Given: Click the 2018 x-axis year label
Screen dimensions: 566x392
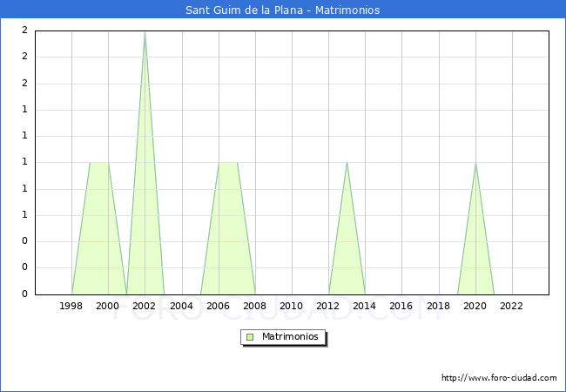Looking at the screenshot, I should tap(438, 306).
